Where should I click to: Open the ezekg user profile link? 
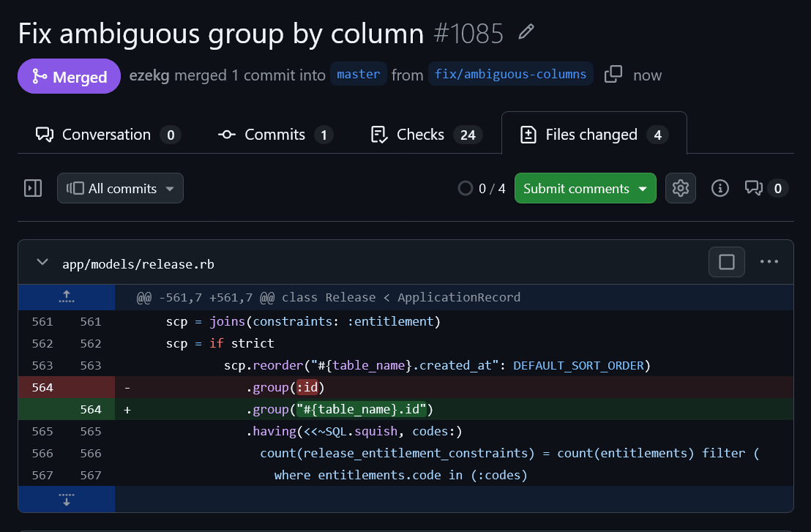[149, 75]
